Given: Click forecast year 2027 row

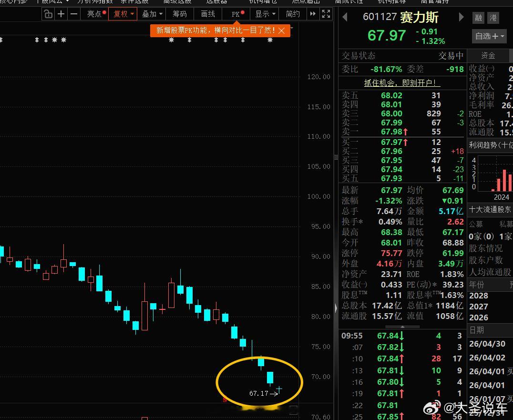Looking at the screenshot, I should (x=490, y=307).
